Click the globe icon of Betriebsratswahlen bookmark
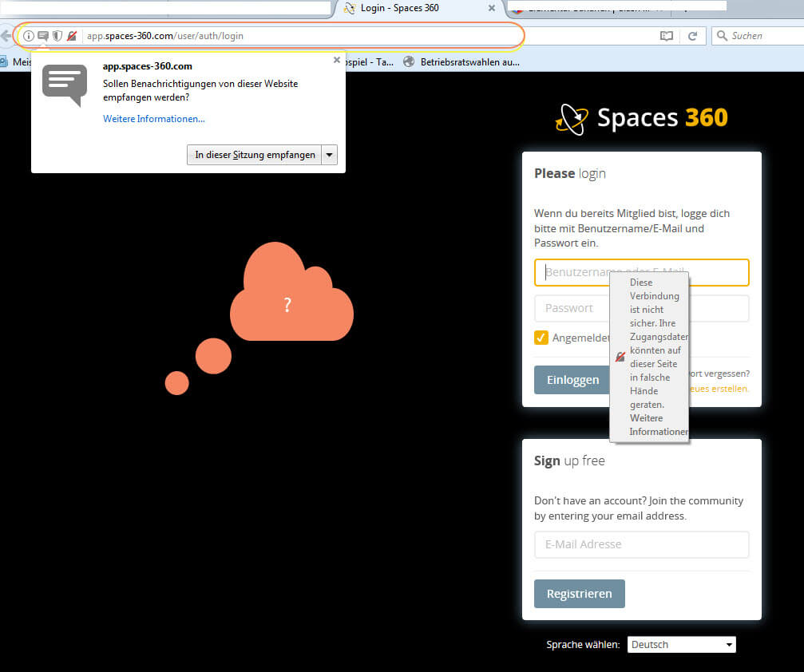804x672 pixels. 410,61
